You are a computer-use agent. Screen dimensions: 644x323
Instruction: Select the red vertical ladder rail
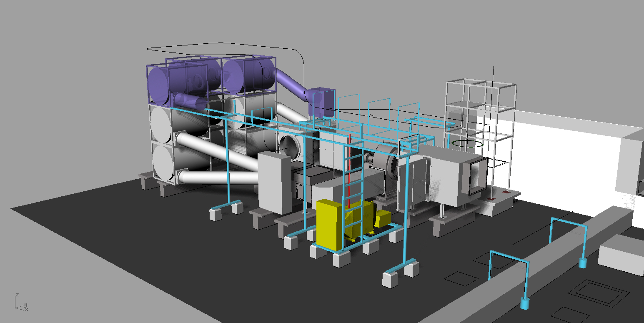pos(349,171)
